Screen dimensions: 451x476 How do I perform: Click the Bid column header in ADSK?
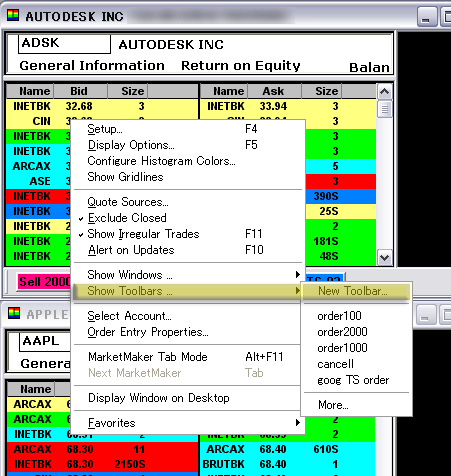tap(80, 91)
